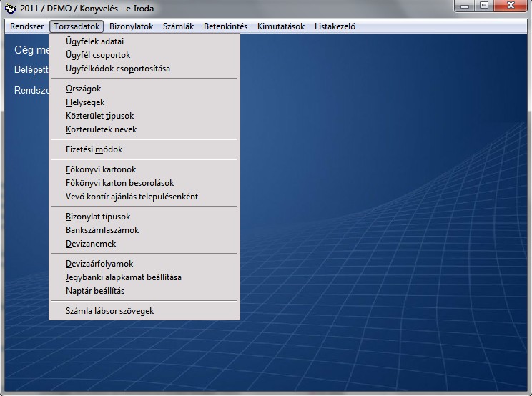
Task: Open the Számlák menu
Action: pos(178,26)
